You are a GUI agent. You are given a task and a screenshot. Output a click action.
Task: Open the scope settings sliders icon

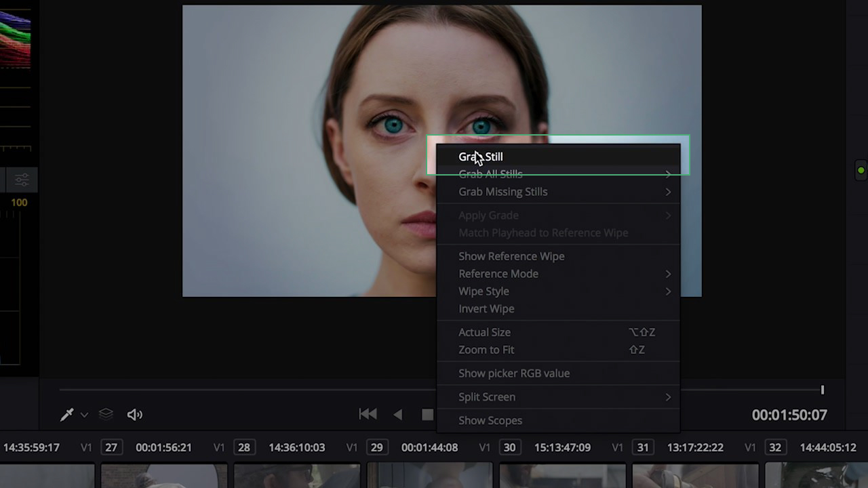tap(21, 180)
